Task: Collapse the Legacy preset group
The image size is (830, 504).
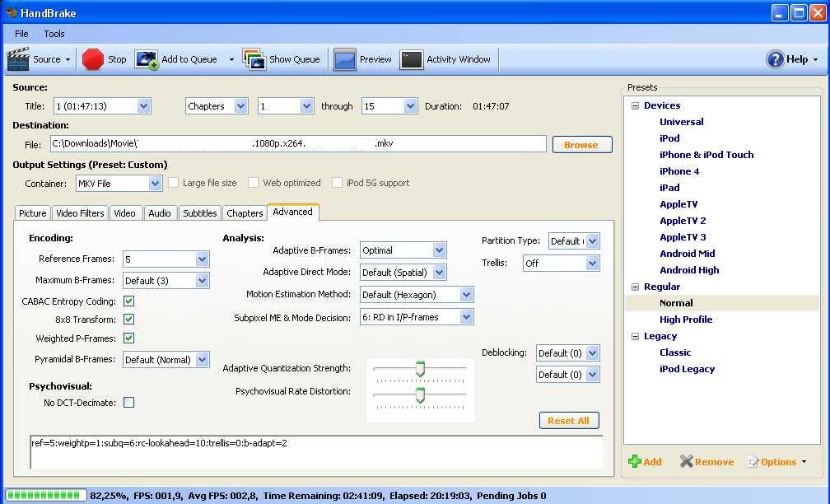Action: coord(635,336)
